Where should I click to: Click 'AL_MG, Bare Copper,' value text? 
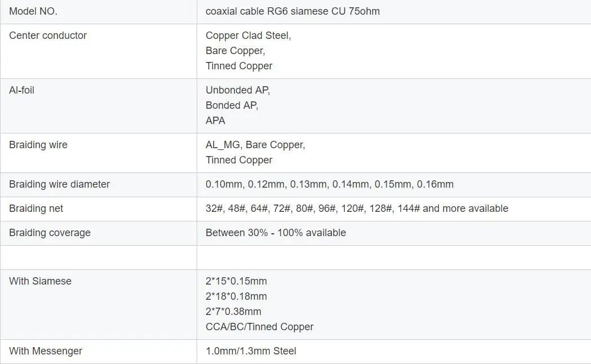pos(255,145)
